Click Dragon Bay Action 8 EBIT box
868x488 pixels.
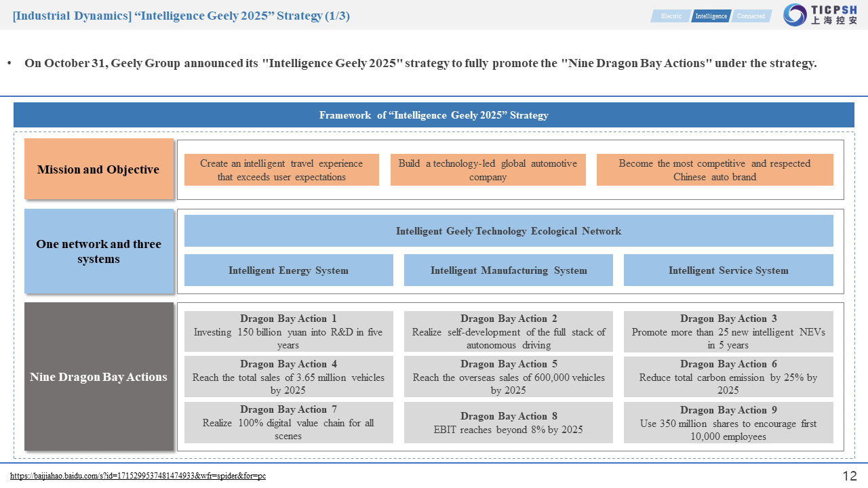pyautogui.click(x=509, y=422)
